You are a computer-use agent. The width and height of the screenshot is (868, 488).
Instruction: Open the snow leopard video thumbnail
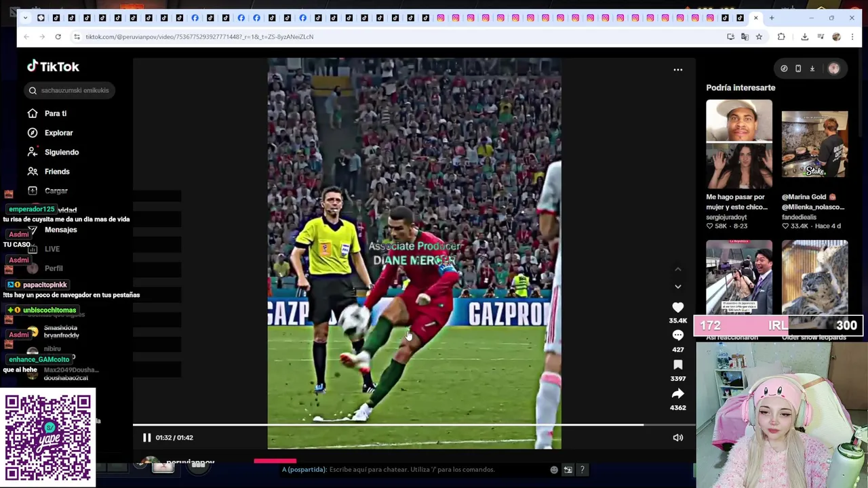(x=814, y=278)
